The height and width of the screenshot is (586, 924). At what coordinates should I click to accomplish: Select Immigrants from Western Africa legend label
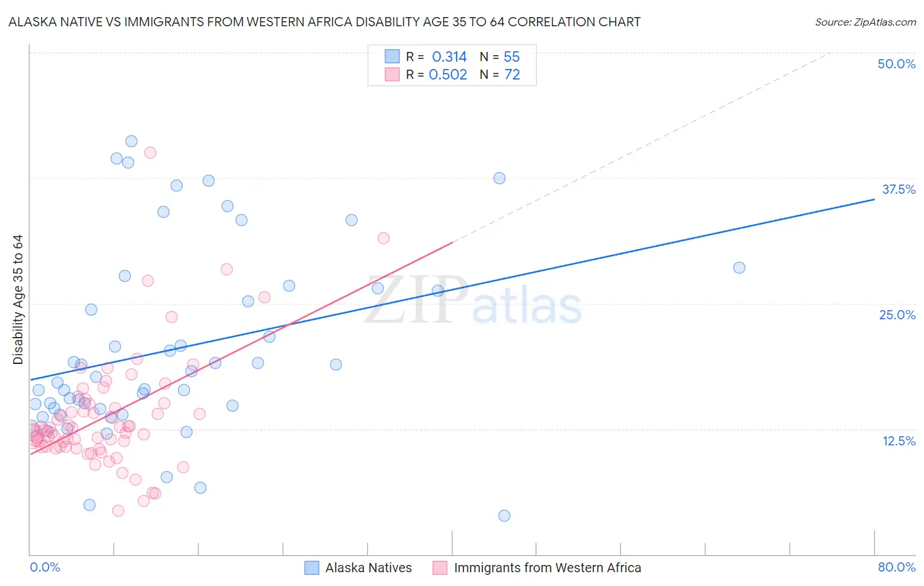(547, 568)
